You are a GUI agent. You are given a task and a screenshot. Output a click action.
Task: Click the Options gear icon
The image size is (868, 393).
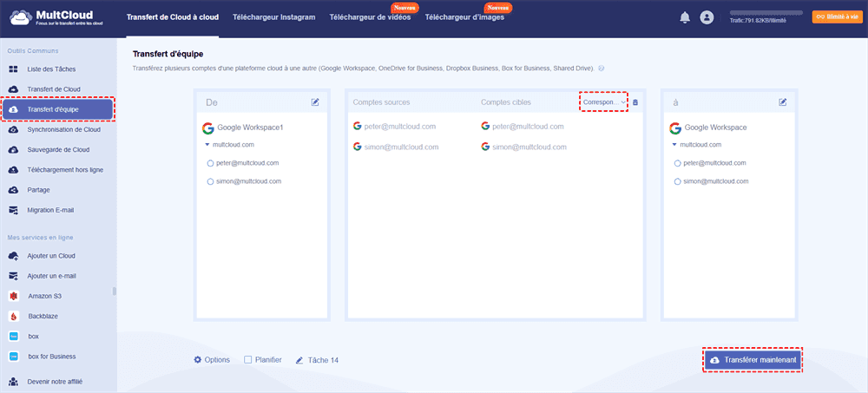tap(198, 360)
